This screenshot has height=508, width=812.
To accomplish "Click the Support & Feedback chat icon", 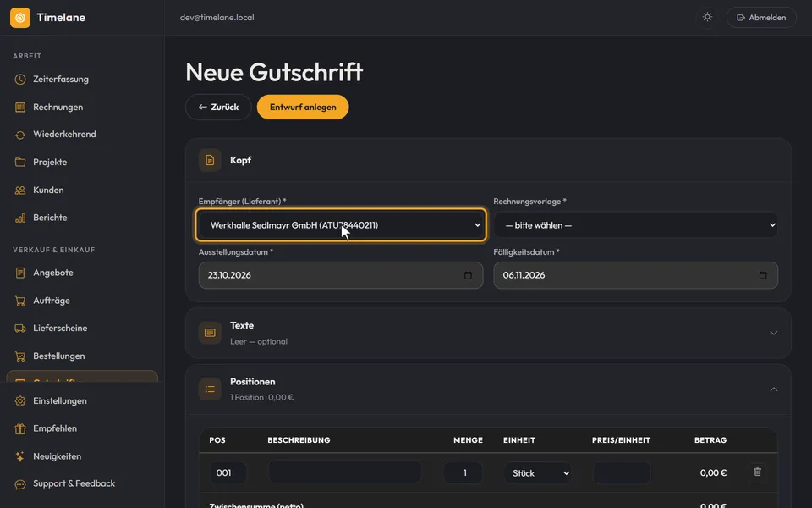I will point(20,484).
